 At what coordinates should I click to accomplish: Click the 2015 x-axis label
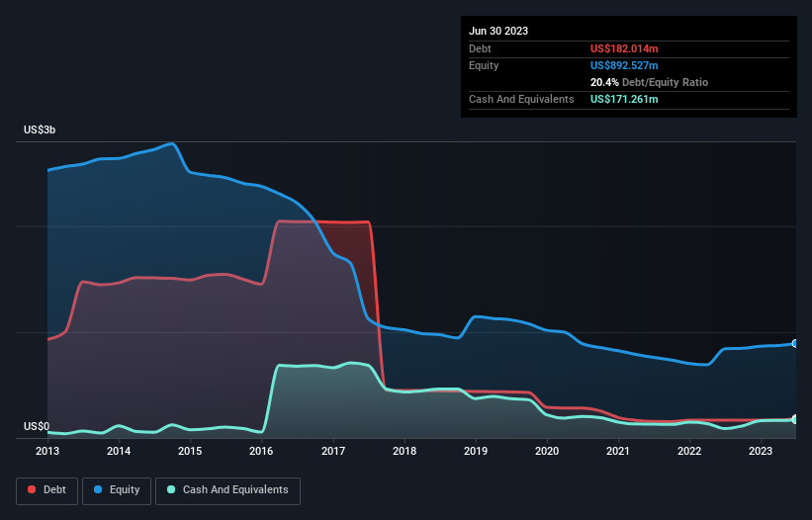point(190,451)
